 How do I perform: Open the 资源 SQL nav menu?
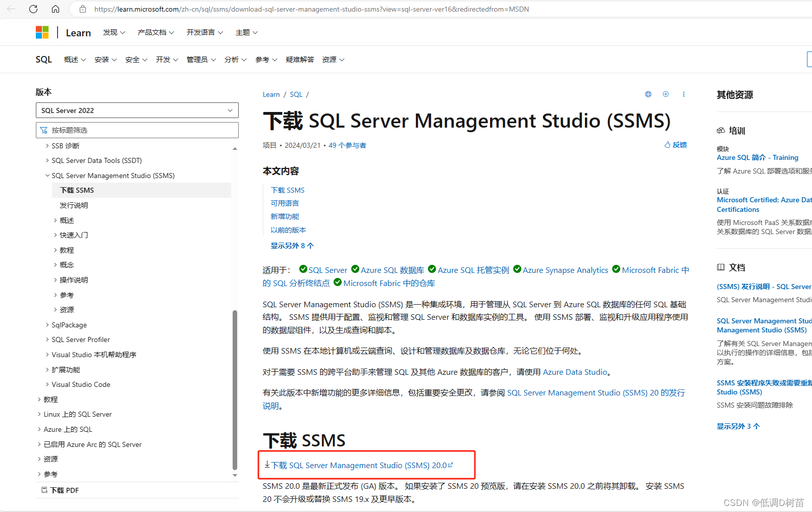click(x=333, y=60)
